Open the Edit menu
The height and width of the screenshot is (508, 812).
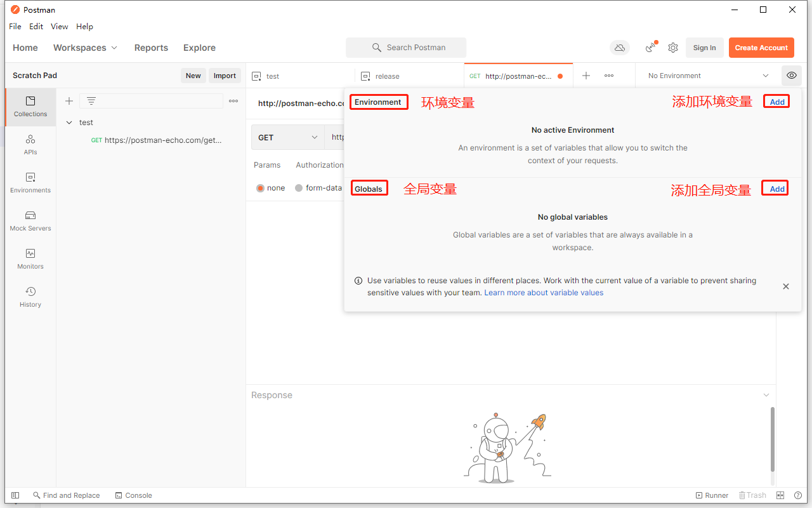pos(36,27)
